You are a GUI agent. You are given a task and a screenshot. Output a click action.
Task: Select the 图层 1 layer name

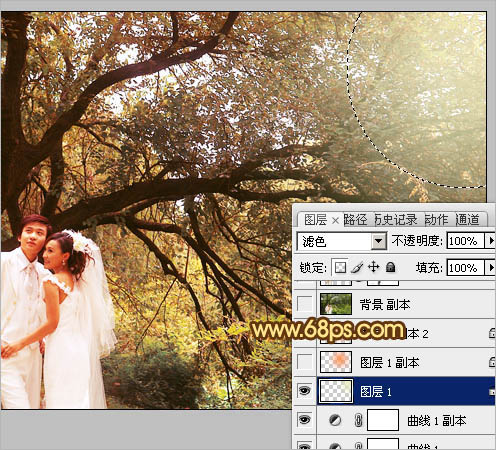[376, 392]
